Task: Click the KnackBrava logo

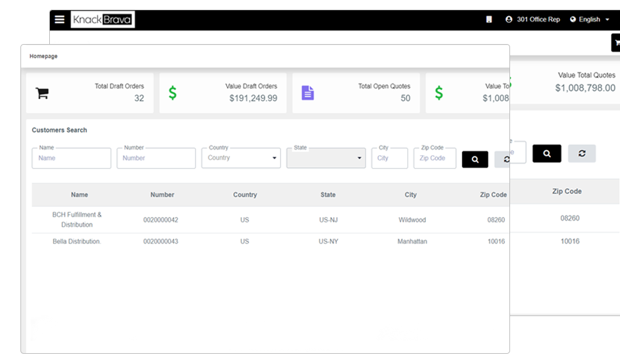Action: (x=102, y=19)
